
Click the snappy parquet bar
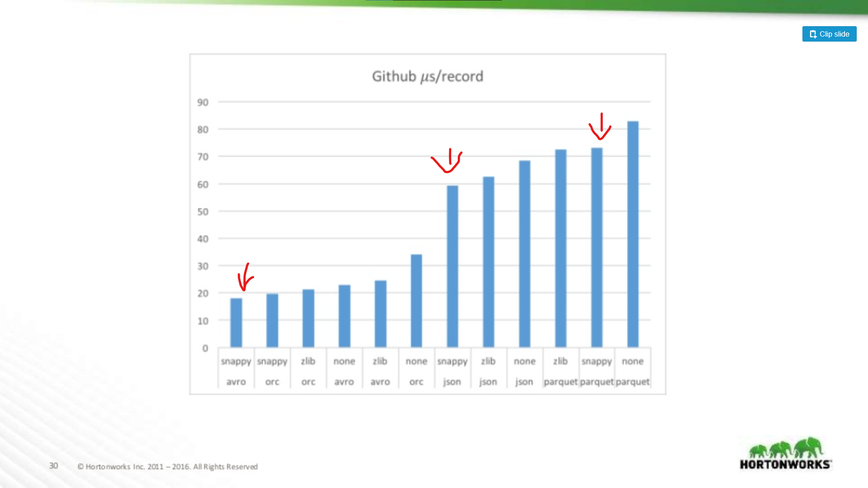[597, 247]
